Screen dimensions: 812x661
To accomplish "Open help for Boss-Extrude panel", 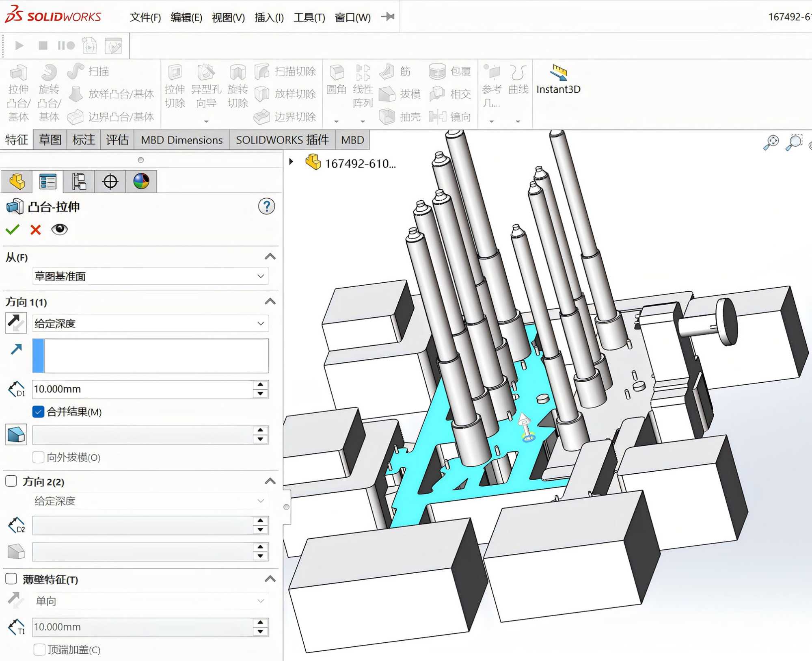I will [266, 207].
